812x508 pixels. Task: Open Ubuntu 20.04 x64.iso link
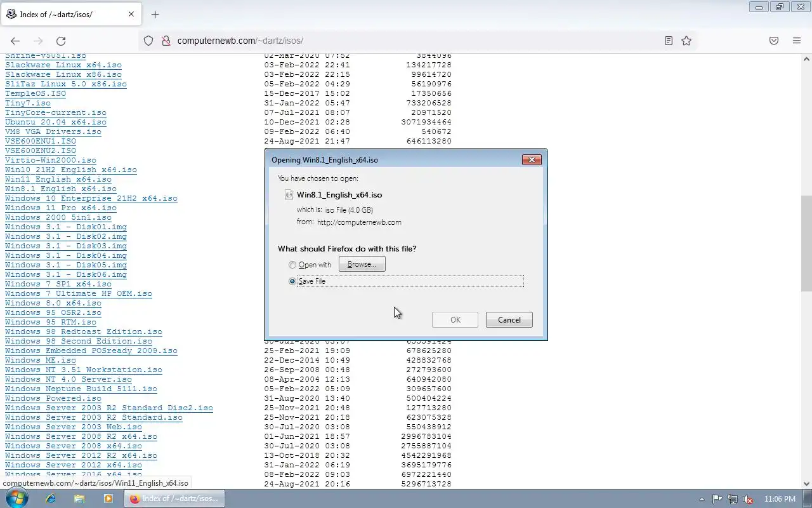(x=56, y=122)
